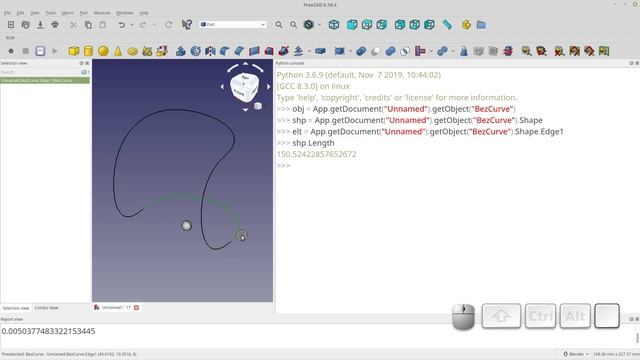Click the Copy icon
640x360 pixels.
(x=88, y=25)
